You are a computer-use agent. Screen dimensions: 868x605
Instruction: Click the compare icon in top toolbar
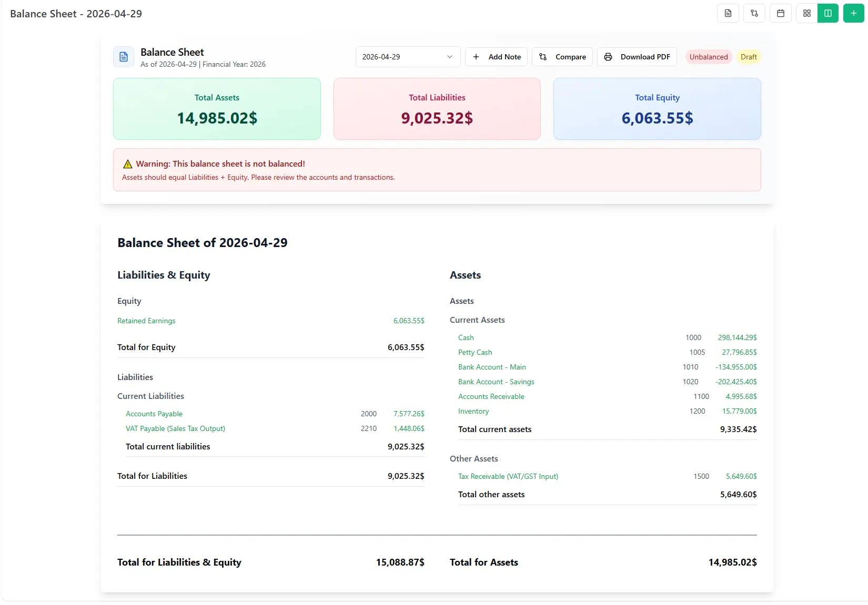[754, 13]
